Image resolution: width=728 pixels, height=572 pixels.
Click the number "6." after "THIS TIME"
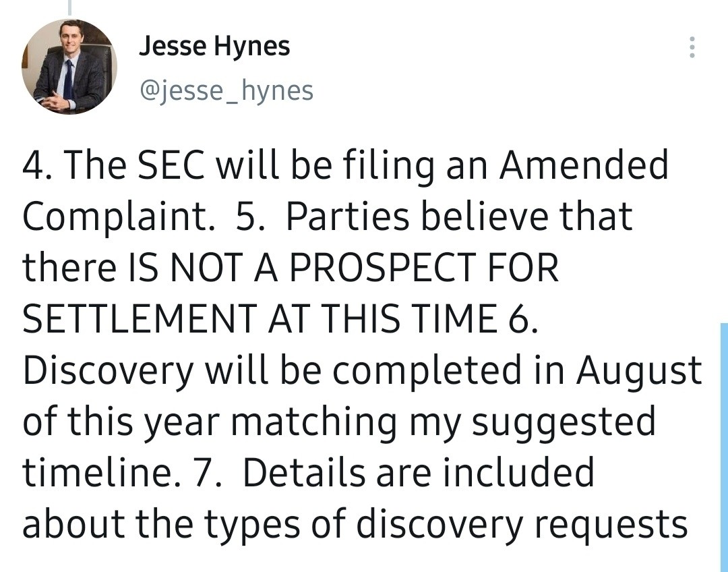click(522, 319)
